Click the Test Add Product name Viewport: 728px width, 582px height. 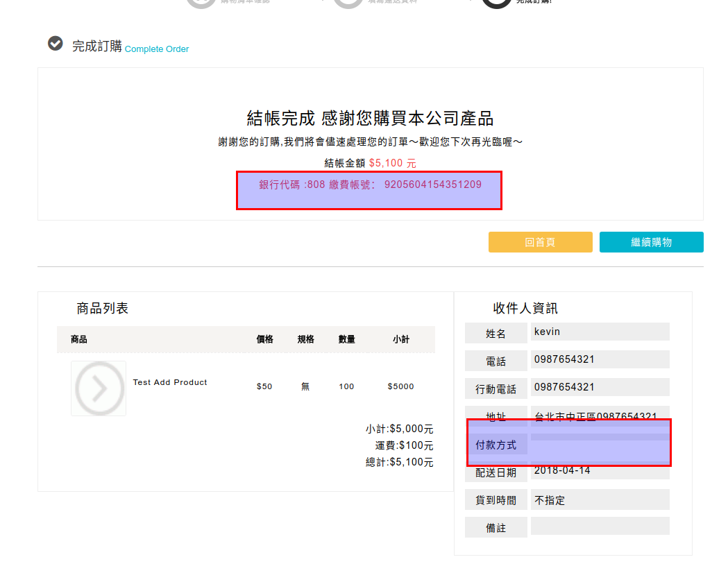tap(170, 382)
